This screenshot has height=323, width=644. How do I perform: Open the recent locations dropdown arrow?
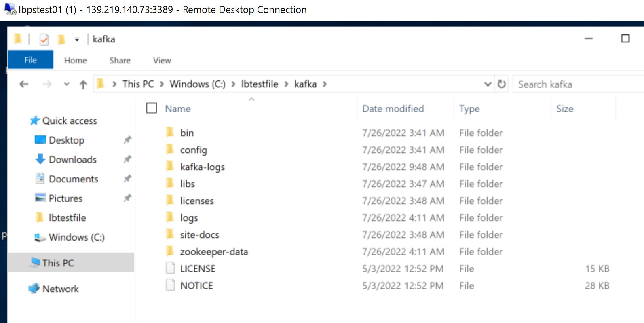click(67, 84)
